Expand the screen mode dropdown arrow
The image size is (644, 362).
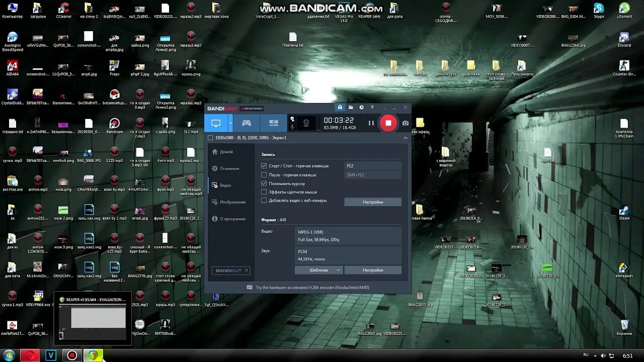pyautogui.click(x=230, y=123)
